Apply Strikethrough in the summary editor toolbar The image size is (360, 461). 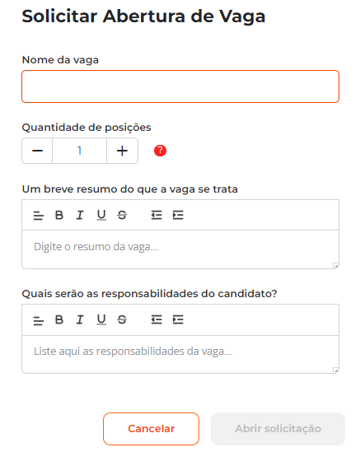coord(122,215)
